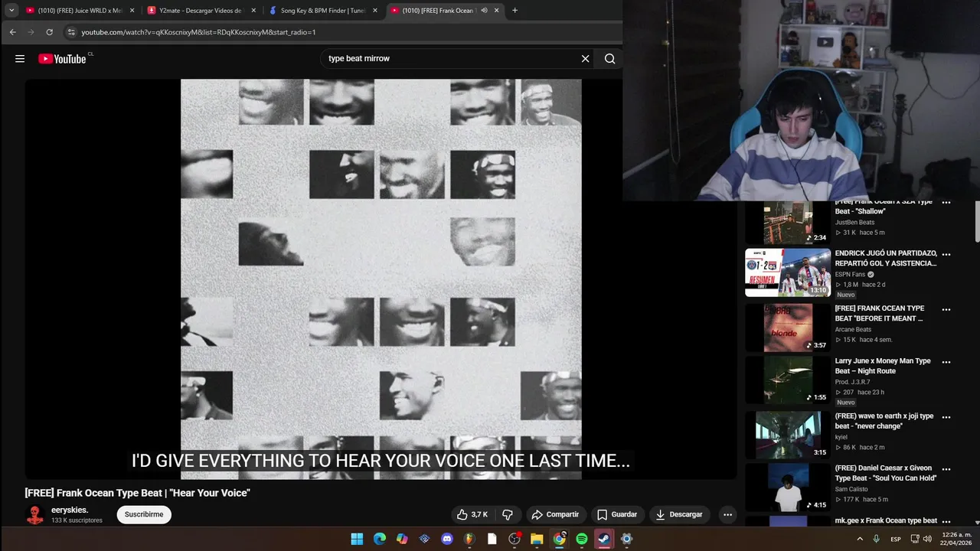The image size is (980, 551).
Task: Close the Song Key & BPM Finder tab
Action: click(x=375, y=10)
